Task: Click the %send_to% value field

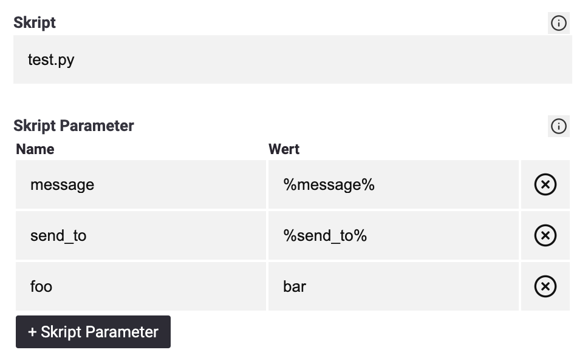Action: pyautogui.click(x=394, y=235)
